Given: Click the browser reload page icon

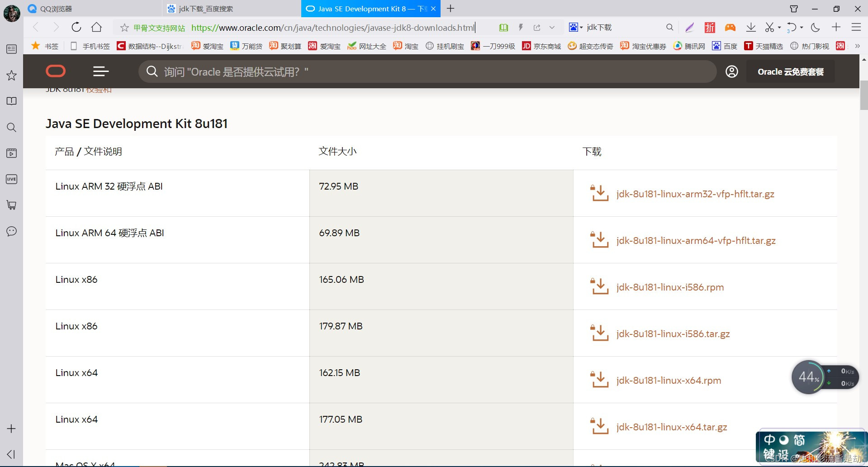Looking at the screenshot, I should point(76,27).
